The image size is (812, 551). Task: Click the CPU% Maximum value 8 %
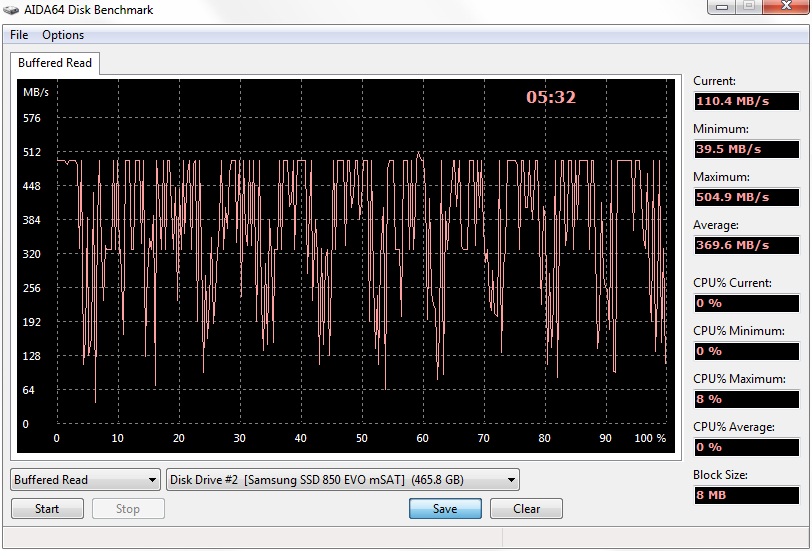point(747,399)
